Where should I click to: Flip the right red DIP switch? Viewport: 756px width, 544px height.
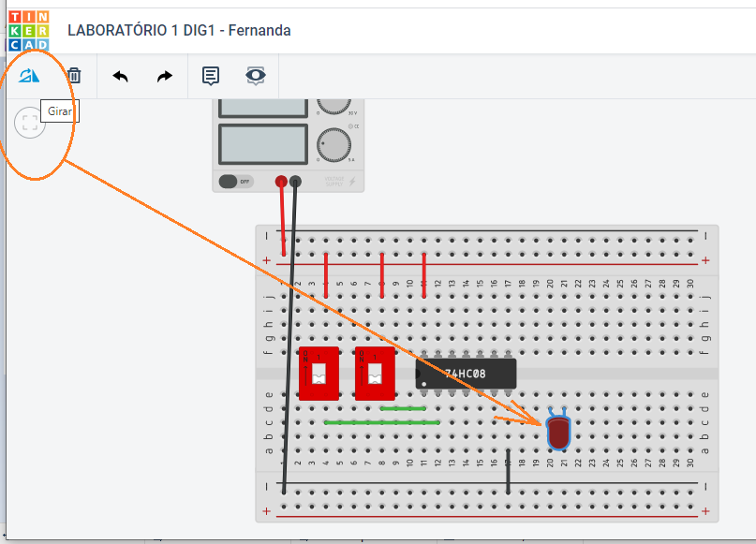tap(375, 374)
